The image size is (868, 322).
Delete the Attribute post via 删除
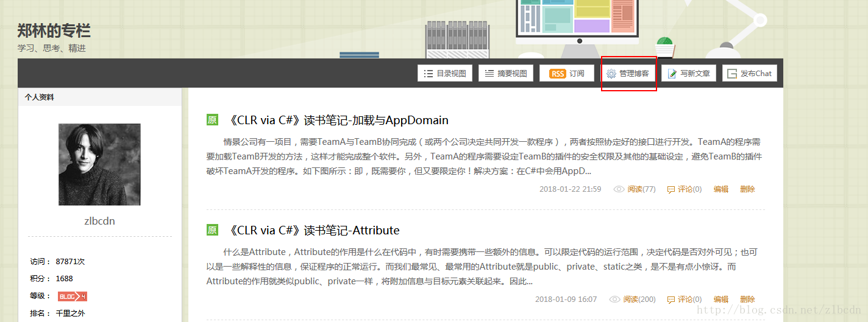pos(747,299)
